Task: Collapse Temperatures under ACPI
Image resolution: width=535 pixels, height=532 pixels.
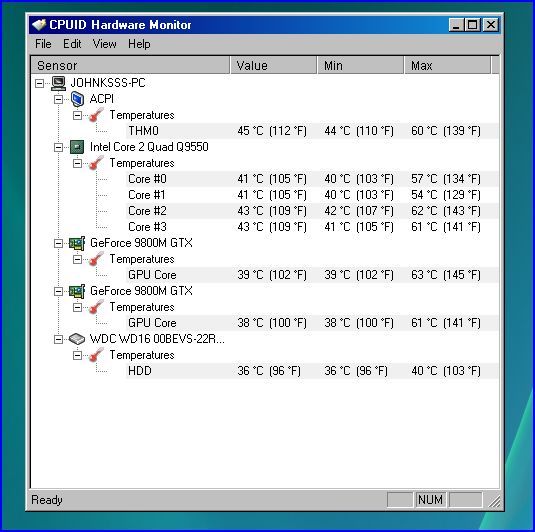Action: click(x=78, y=115)
